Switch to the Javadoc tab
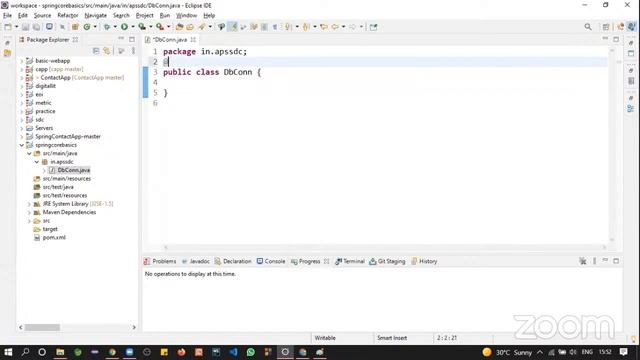This screenshot has height=360, width=640. coord(196,261)
